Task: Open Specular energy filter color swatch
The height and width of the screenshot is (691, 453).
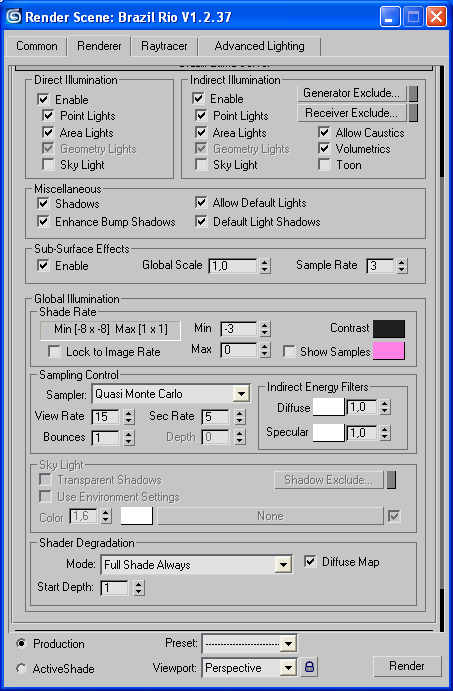Action: coord(328,433)
